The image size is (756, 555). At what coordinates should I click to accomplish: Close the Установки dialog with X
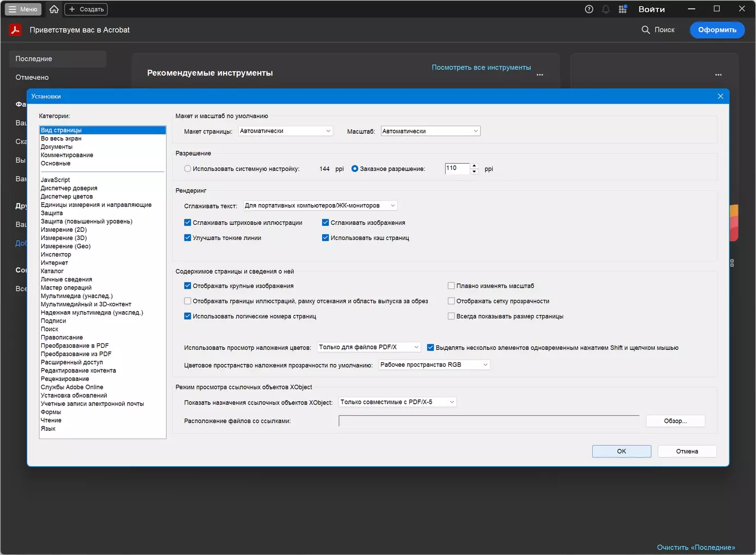point(720,96)
